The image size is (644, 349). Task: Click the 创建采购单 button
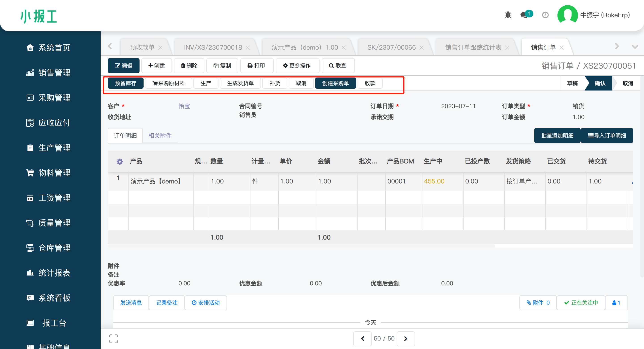335,83
